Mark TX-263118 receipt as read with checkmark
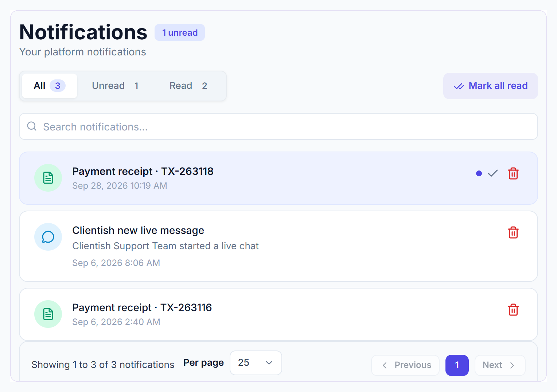 (493, 173)
